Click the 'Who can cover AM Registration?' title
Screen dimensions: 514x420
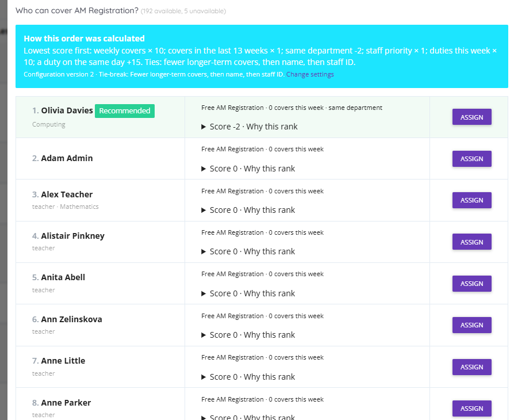click(x=77, y=10)
